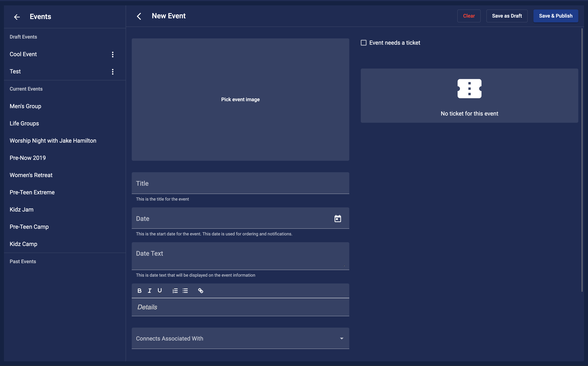Click the calendar date picker icon

(x=337, y=218)
